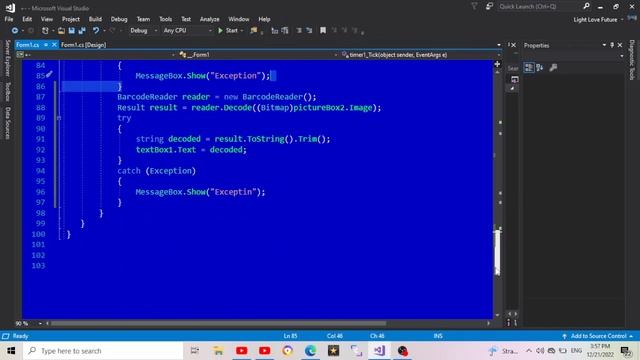The height and width of the screenshot is (360, 640).
Task: Open the Debug configuration dropdown
Action: [x=143, y=31]
